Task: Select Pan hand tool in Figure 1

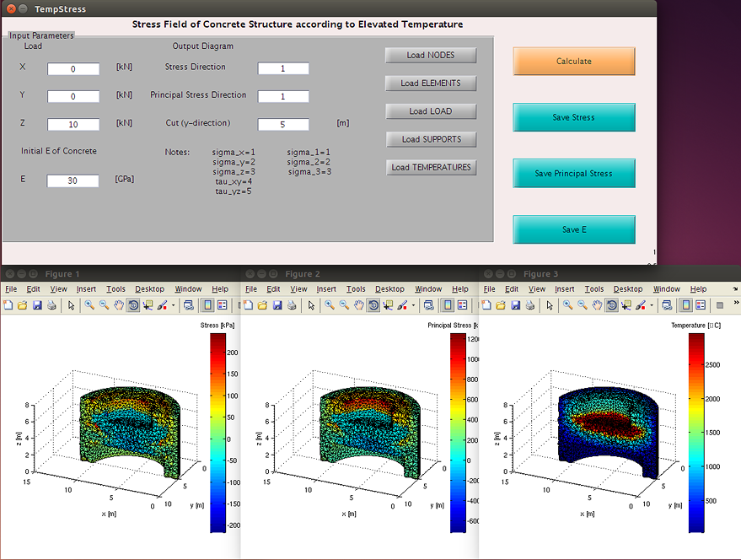Action: point(119,305)
